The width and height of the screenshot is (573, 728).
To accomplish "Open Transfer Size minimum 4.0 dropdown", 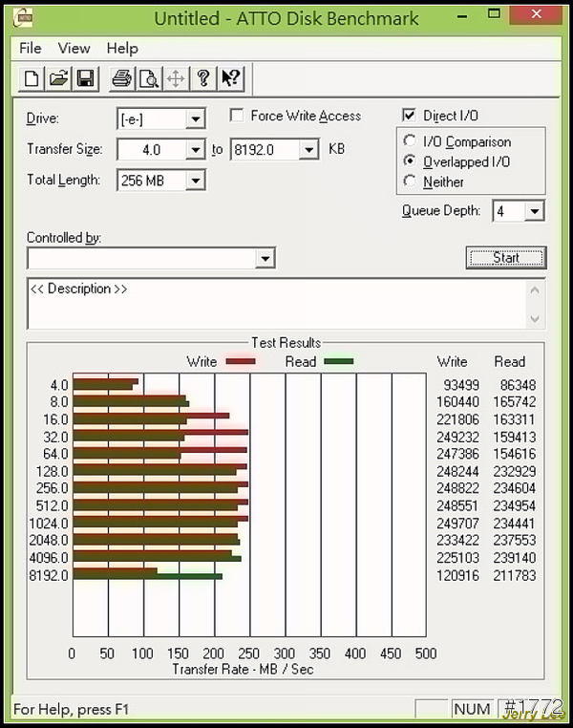I will pyautogui.click(x=196, y=150).
